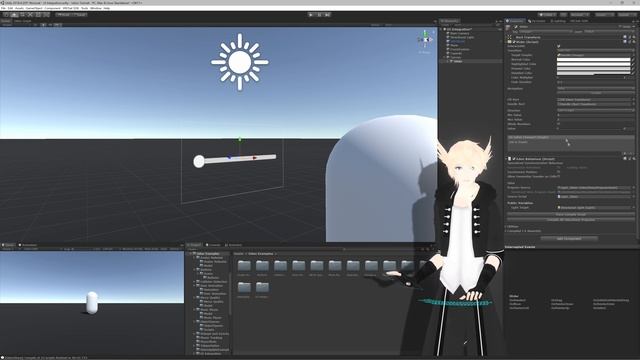
Task: Select the Rect tool in toolbar
Action: coord(38,15)
